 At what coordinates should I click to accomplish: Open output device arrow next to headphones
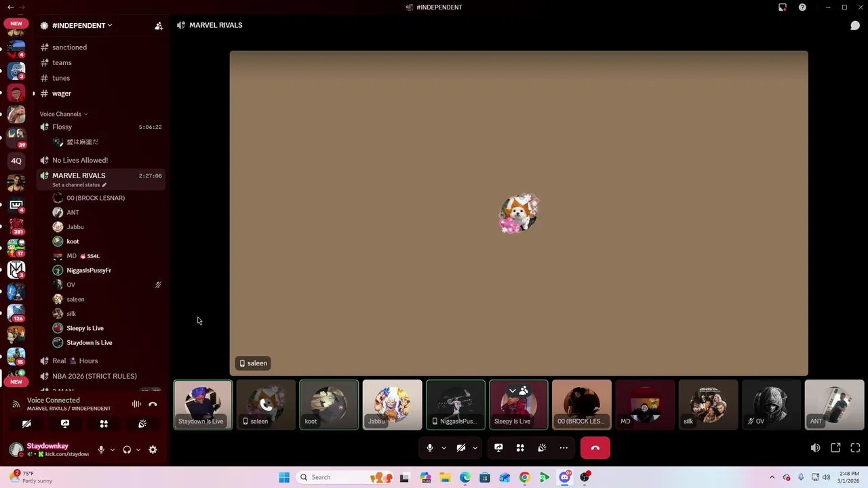point(138,449)
